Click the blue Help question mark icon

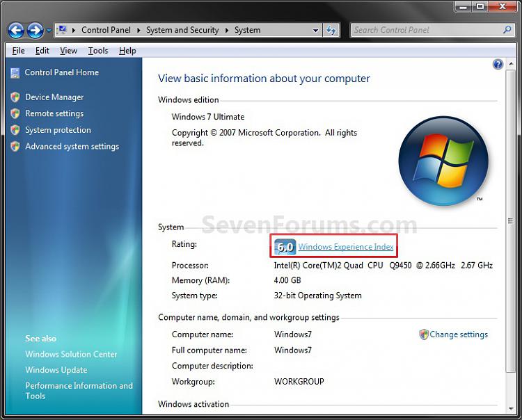[x=498, y=64]
